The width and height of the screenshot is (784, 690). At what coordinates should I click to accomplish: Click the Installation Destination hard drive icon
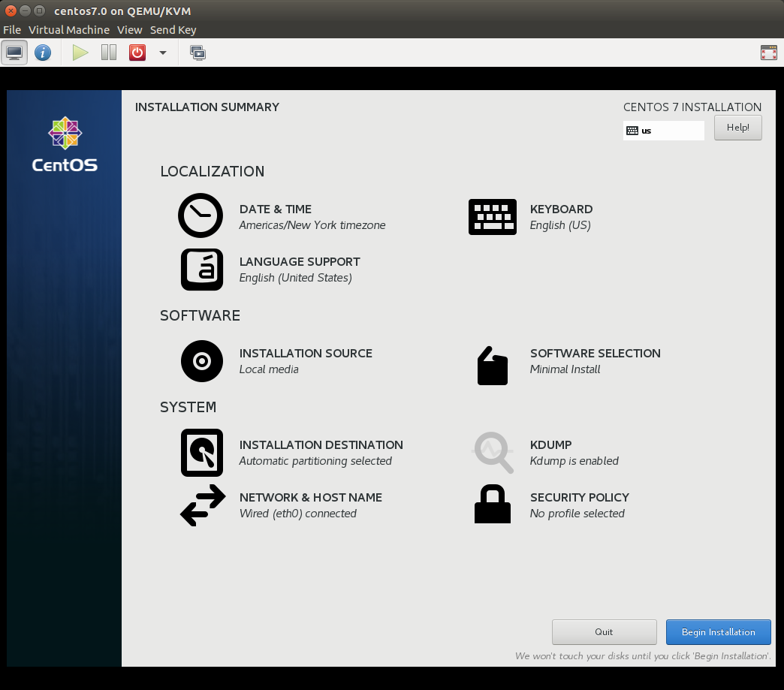point(201,453)
